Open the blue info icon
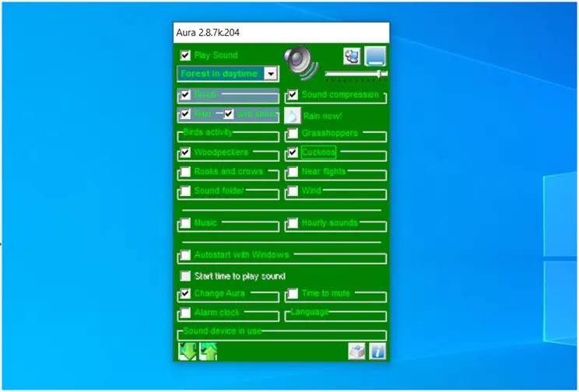 coord(377,352)
